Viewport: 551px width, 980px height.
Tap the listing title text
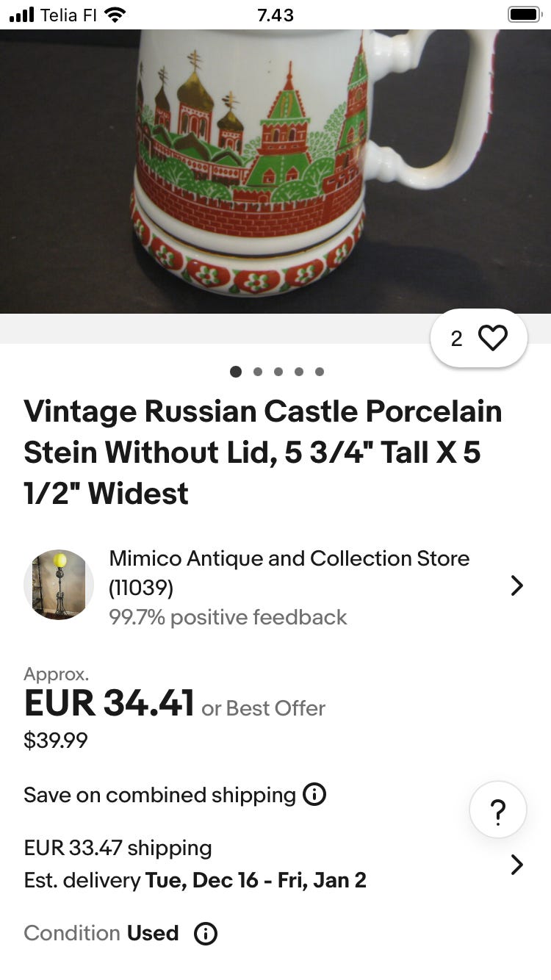coord(263,452)
